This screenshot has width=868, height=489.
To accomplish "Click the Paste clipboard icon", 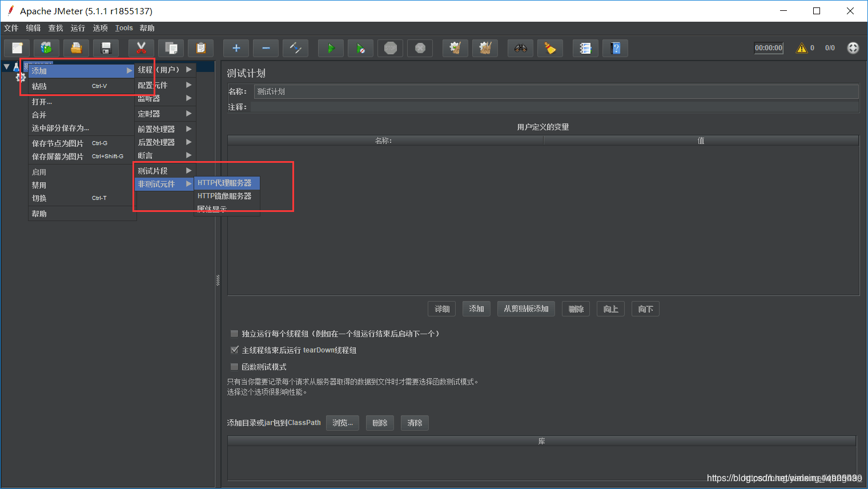I will (201, 49).
